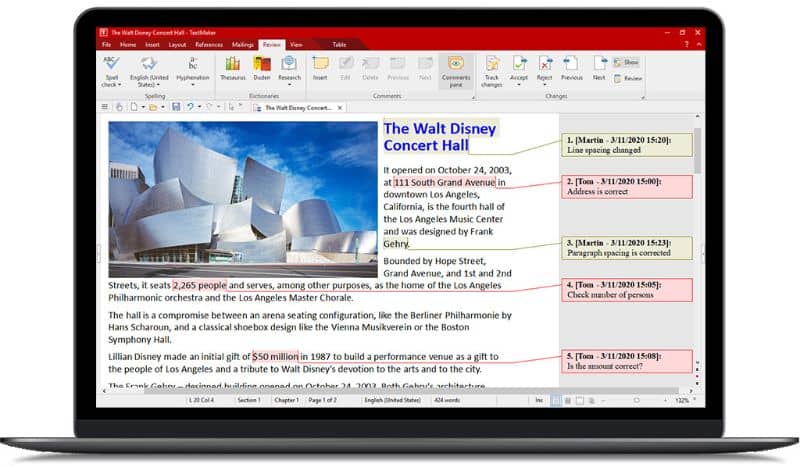Screen dimensions: 800x467
Task: Click the touch mode hand icon
Action: [119, 107]
